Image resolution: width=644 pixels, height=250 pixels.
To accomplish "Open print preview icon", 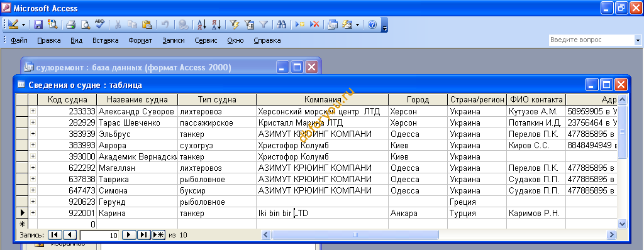I will [x=85, y=24].
